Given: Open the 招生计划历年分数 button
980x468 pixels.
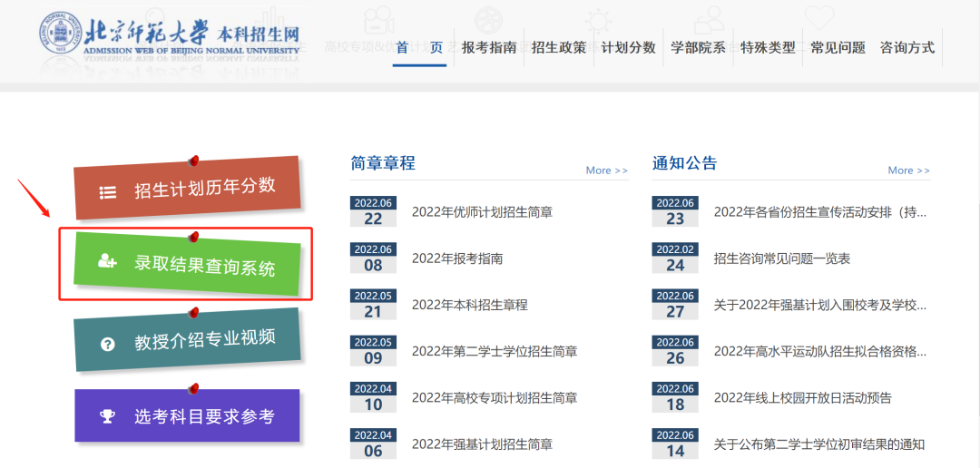Looking at the screenshot, I should pos(188,188).
